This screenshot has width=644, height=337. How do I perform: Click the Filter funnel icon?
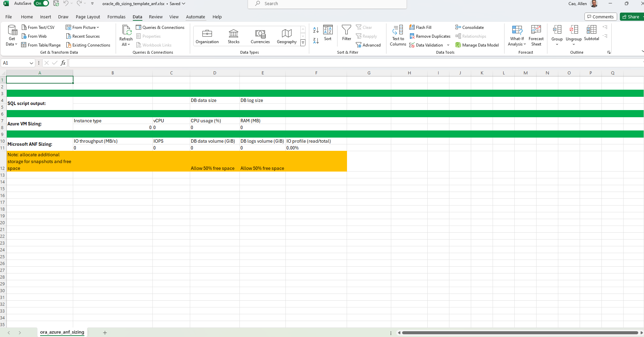[346, 30]
